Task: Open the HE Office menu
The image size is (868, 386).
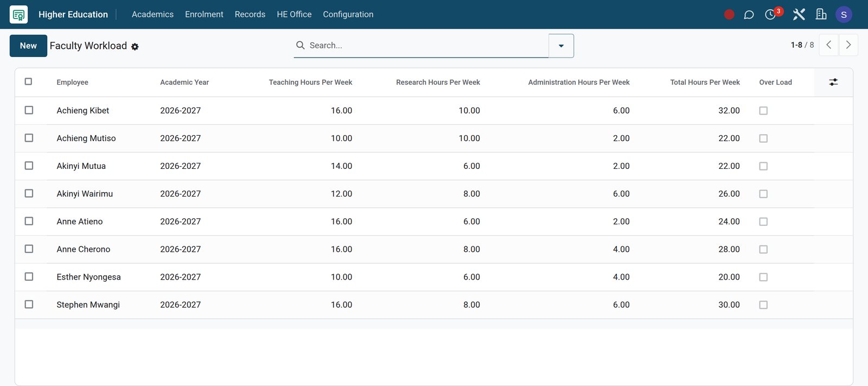Action: [294, 15]
